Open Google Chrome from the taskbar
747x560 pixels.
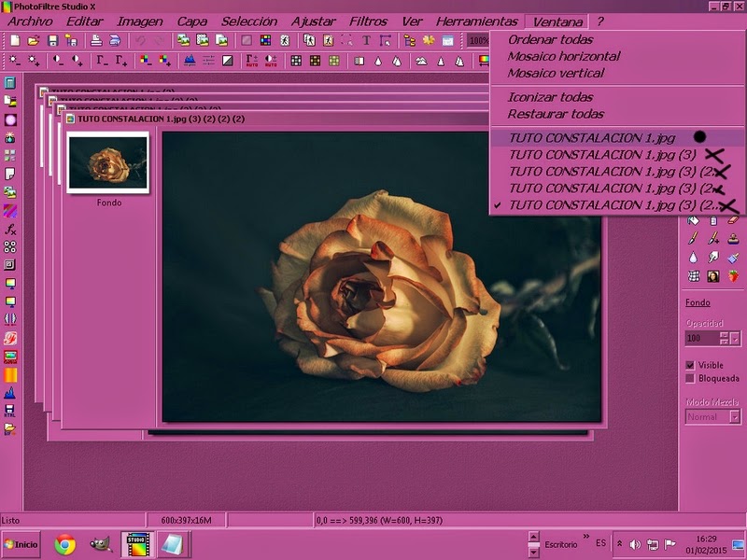(x=64, y=544)
